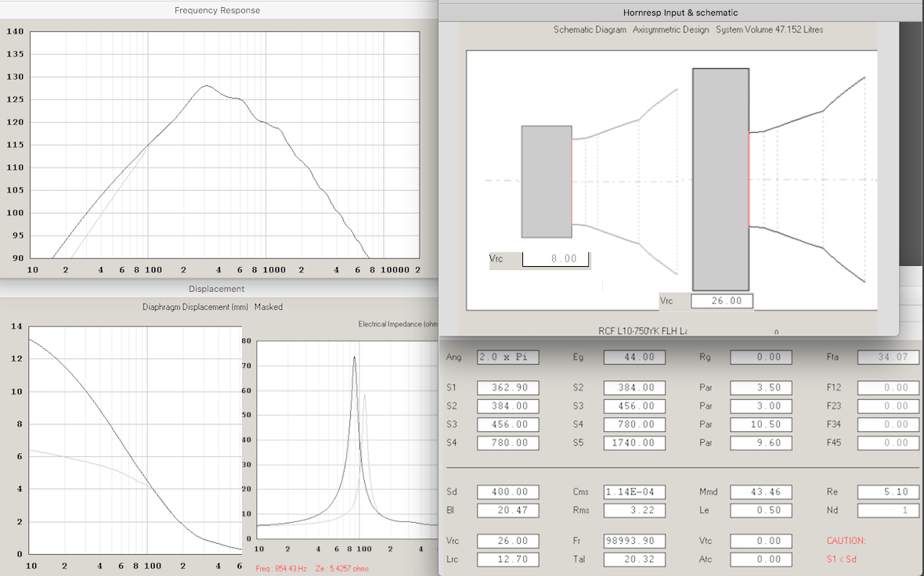Click the Par field with value 3.50
Screen dimensions: 924x576
pos(761,387)
